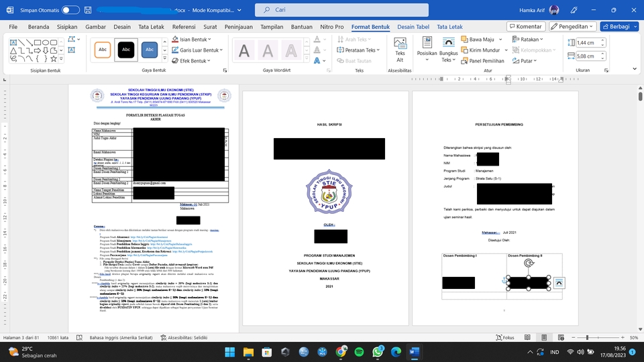This screenshot has width=644, height=362.
Task: Open the File menu
Action: pyautogui.click(x=13, y=27)
